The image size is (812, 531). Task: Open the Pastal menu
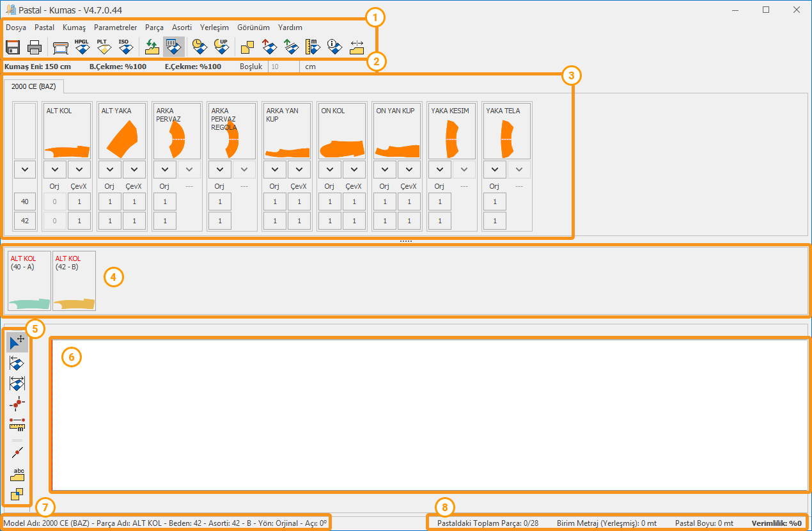pos(44,28)
